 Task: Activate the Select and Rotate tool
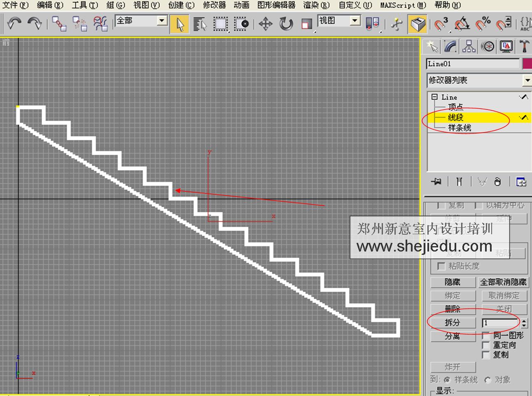286,24
